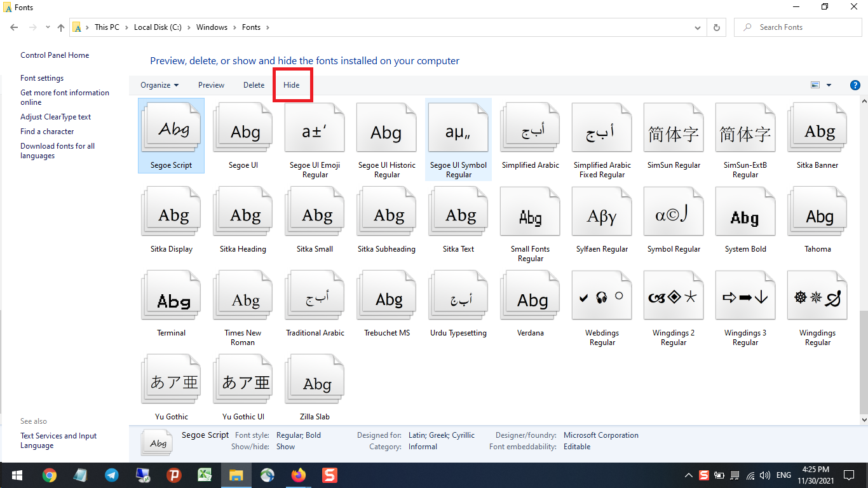Viewport: 868px width, 488px height.
Task: Refresh the Fonts folder view
Action: [717, 27]
